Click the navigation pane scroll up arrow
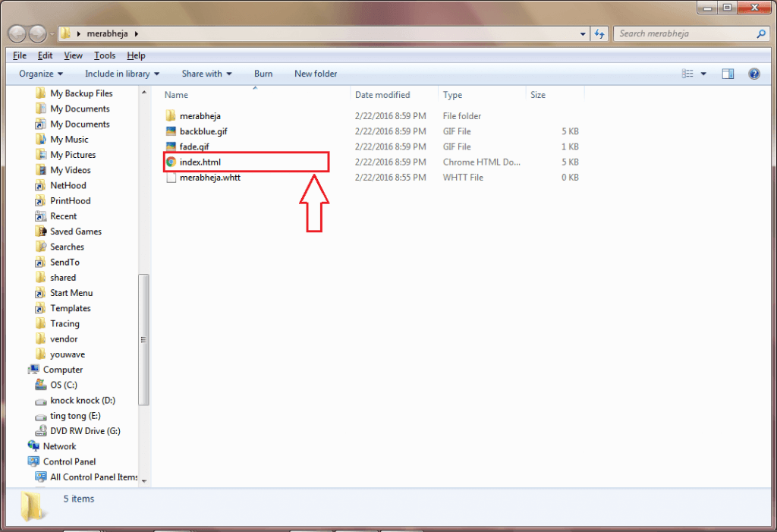The height and width of the screenshot is (532, 777). pyautogui.click(x=143, y=93)
